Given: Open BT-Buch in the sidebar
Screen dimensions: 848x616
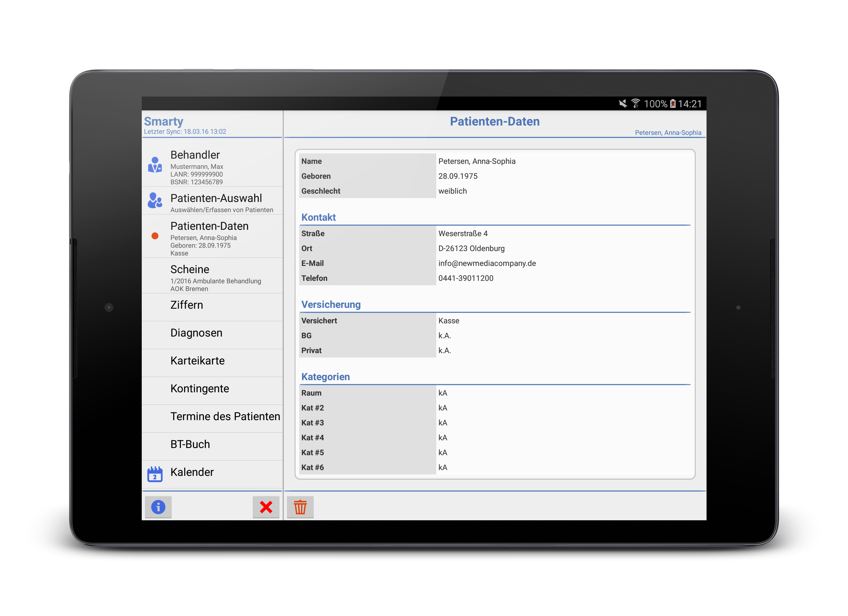Looking at the screenshot, I should [212, 447].
